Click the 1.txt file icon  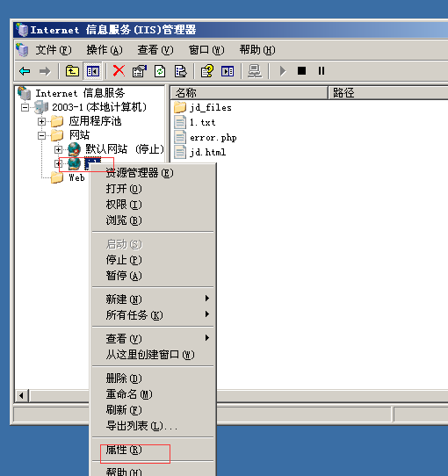pos(180,122)
